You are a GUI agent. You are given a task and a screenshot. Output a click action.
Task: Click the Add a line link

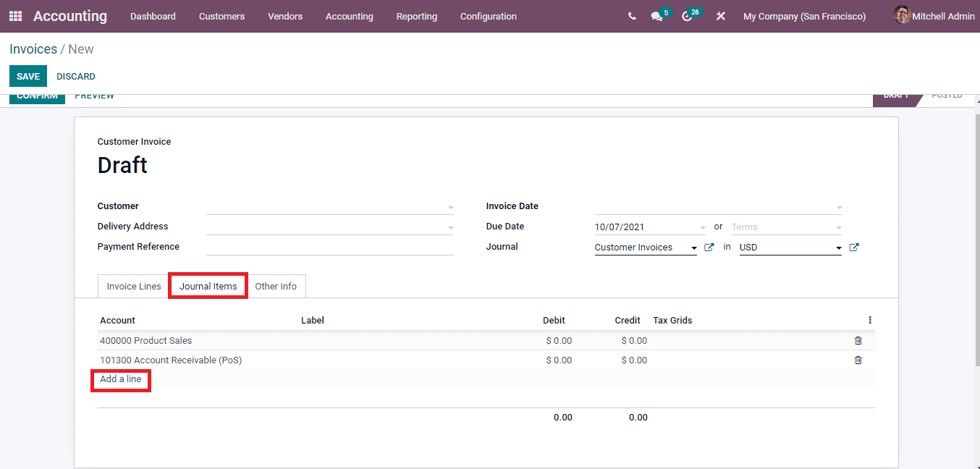(120, 379)
